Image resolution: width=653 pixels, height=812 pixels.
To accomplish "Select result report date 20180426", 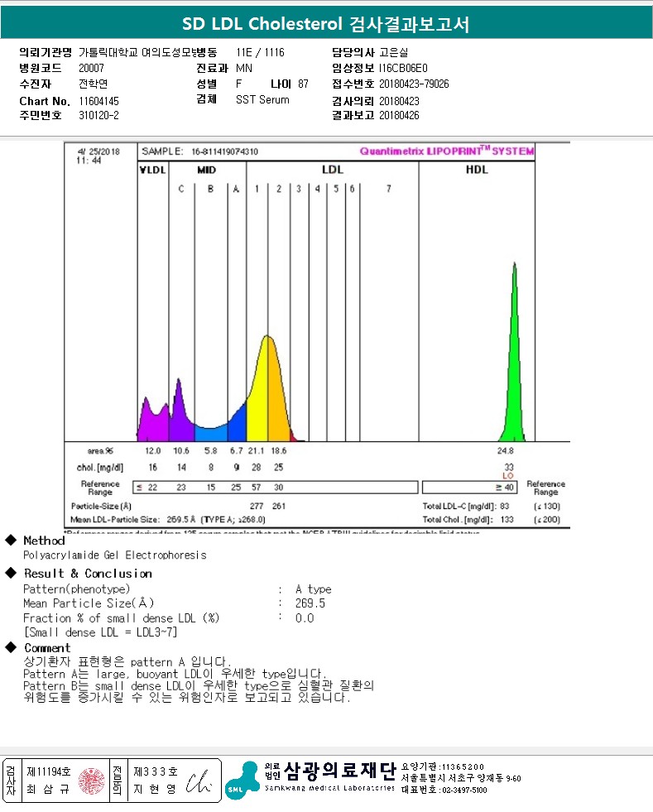I will pos(399,115).
